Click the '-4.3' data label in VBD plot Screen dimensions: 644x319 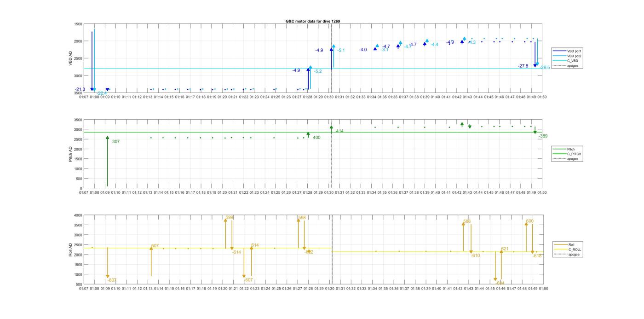472,42
